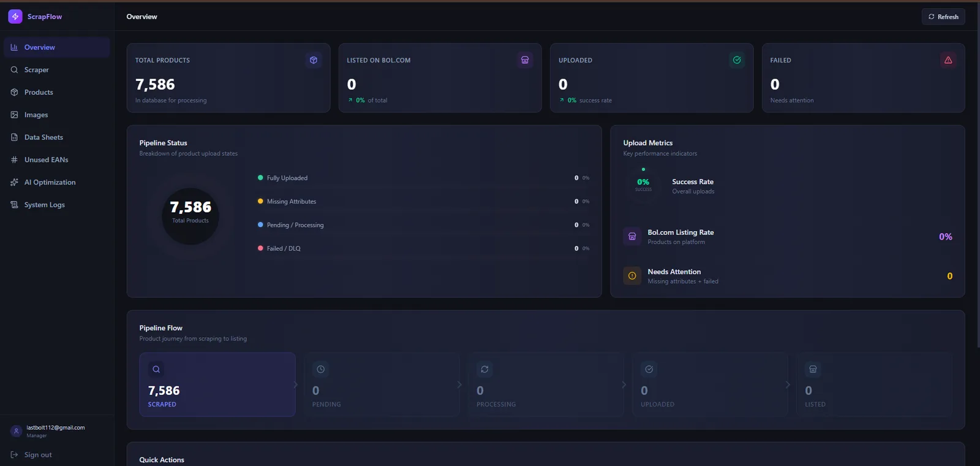Go to Products in the sidebar
Viewport: 980px width, 466px height.
click(57, 92)
